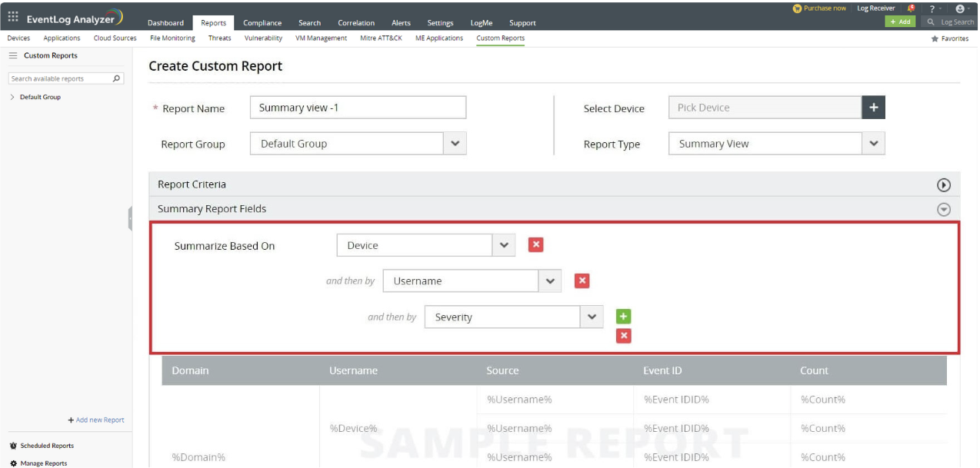Viewport: 980px width, 468px height.
Task: Open the Threats submenu tab
Action: 219,38
